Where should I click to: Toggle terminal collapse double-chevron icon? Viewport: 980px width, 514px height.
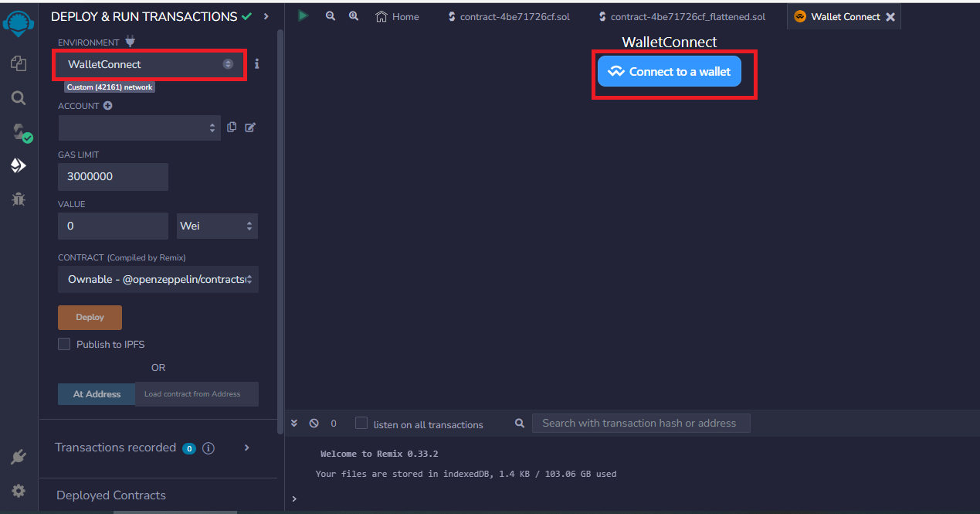(x=294, y=424)
